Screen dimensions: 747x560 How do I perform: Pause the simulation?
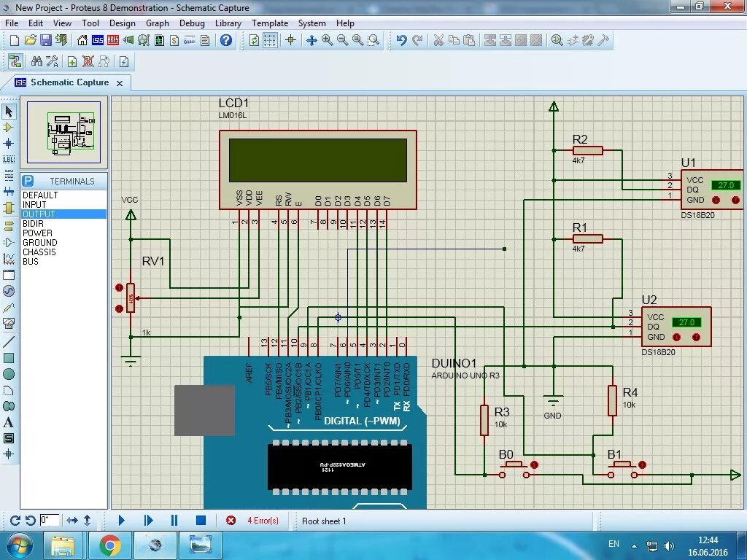coord(174,521)
